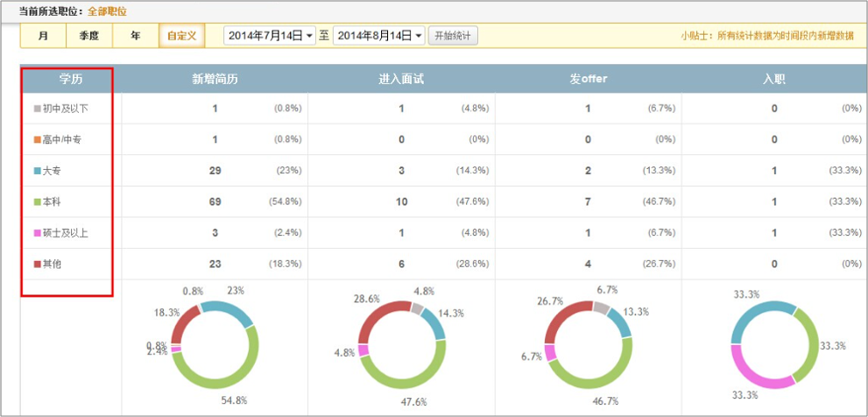
Task: Click the orange 高中/中专 legend swatch
Action: (37, 140)
